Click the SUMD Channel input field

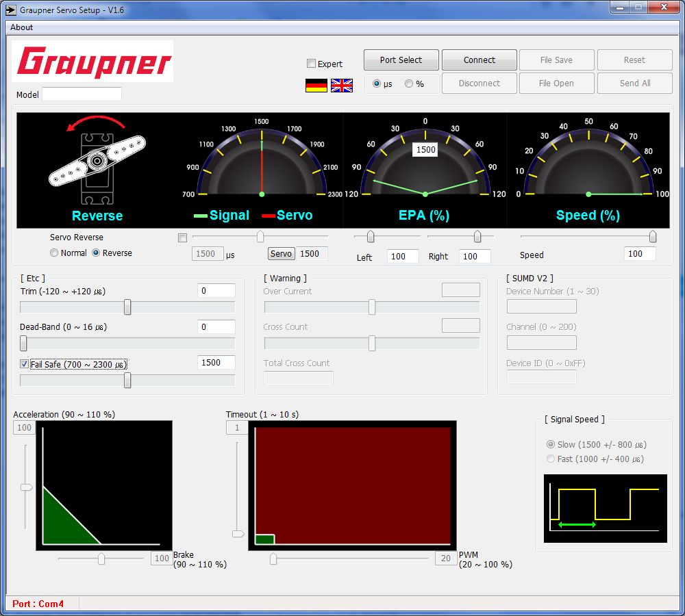coord(542,343)
